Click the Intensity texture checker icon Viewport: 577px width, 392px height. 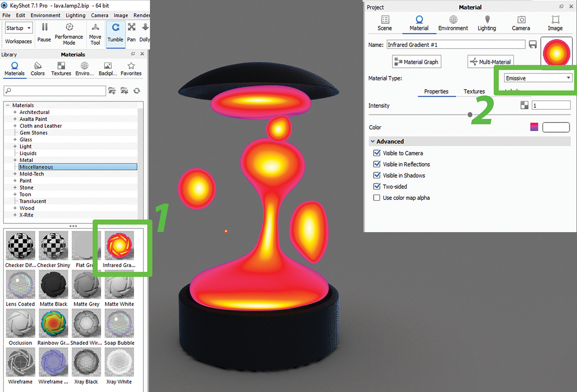(524, 105)
